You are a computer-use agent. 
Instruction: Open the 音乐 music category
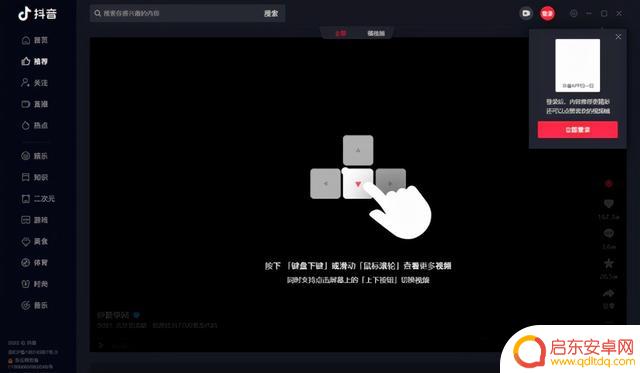pos(35,305)
